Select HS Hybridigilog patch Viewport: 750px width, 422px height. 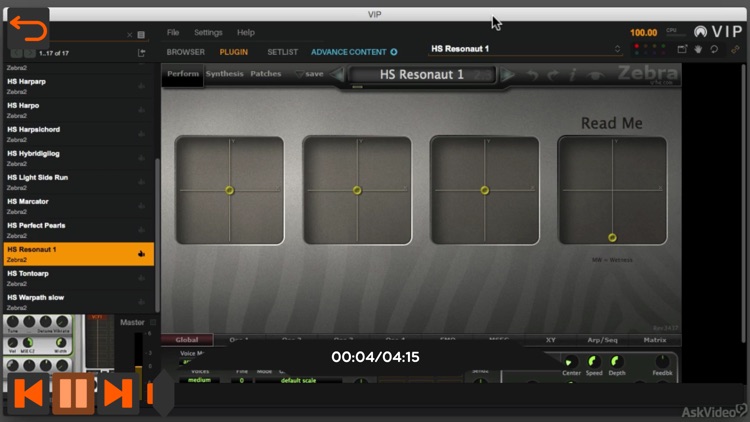[78, 158]
